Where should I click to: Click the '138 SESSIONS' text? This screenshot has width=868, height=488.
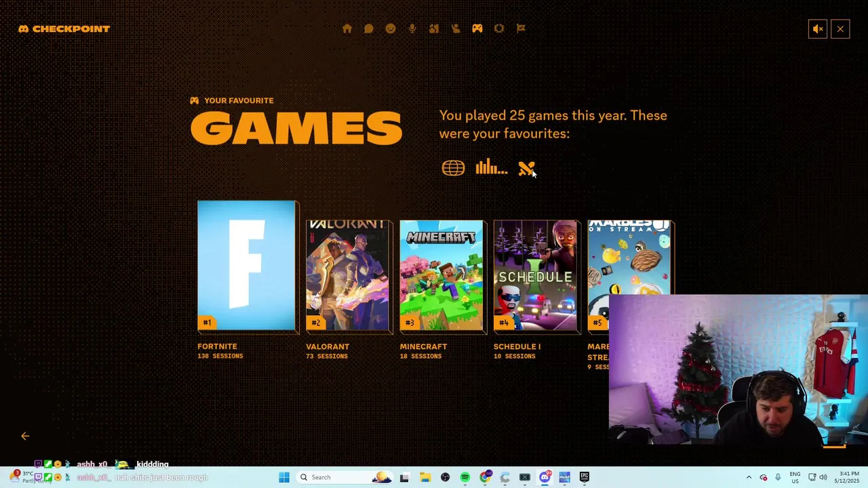pyautogui.click(x=220, y=357)
